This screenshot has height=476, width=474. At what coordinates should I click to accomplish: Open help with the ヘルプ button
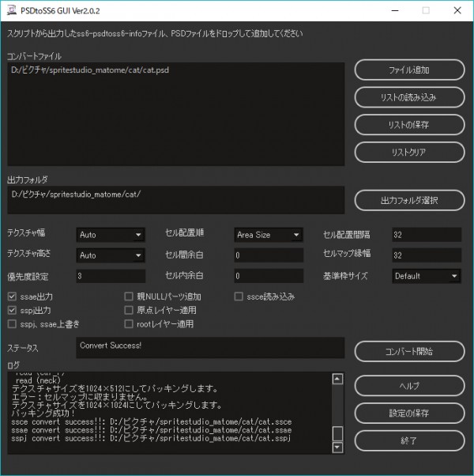coord(409,386)
